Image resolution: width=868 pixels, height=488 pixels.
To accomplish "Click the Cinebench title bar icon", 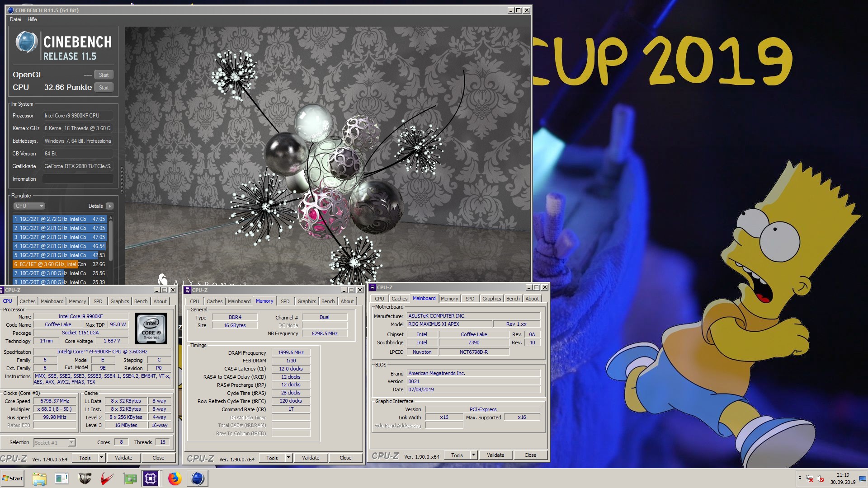I will (11, 10).
